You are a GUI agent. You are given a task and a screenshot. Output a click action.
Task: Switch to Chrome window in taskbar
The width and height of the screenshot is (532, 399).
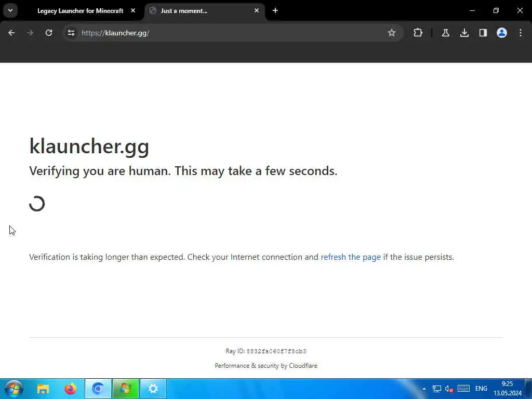[x=98, y=389]
